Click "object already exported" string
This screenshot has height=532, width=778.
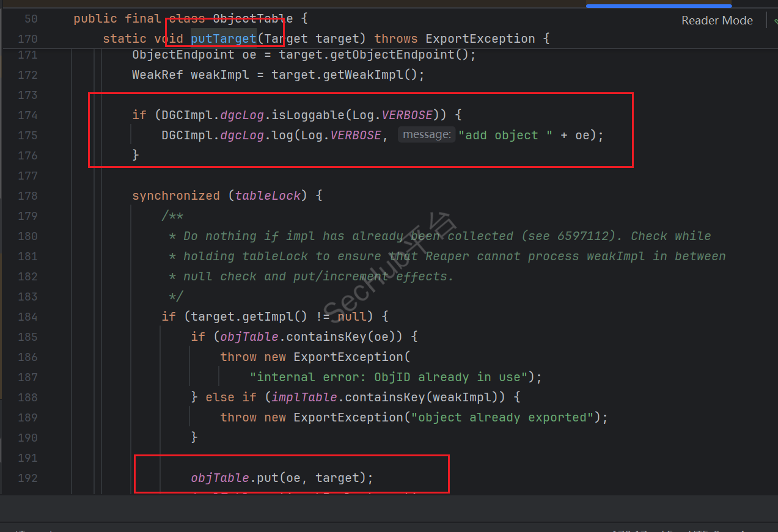point(502,417)
